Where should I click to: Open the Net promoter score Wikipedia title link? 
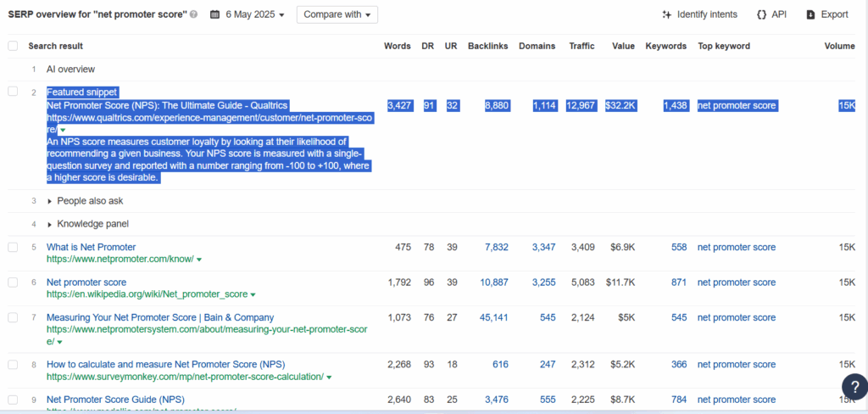pos(86,283)
